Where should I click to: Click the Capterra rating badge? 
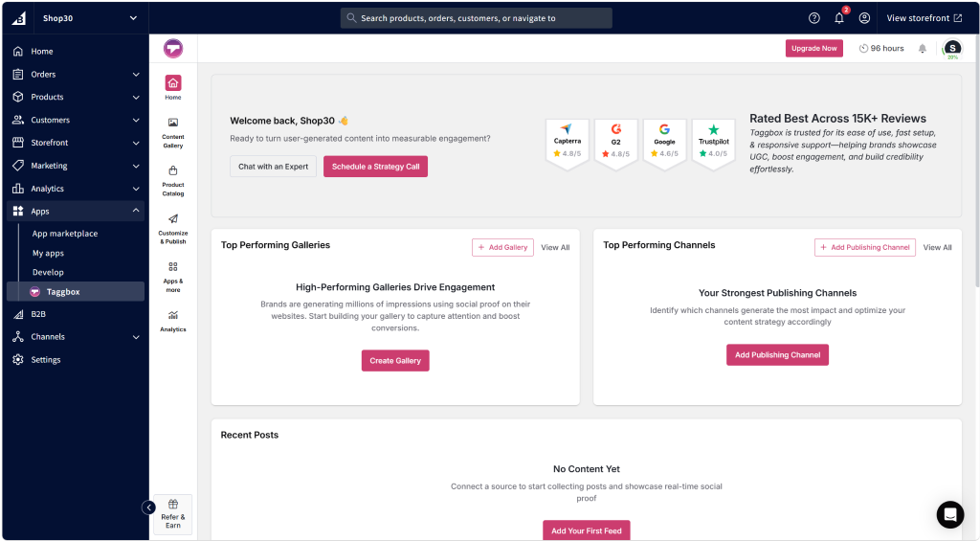point(567,144)
